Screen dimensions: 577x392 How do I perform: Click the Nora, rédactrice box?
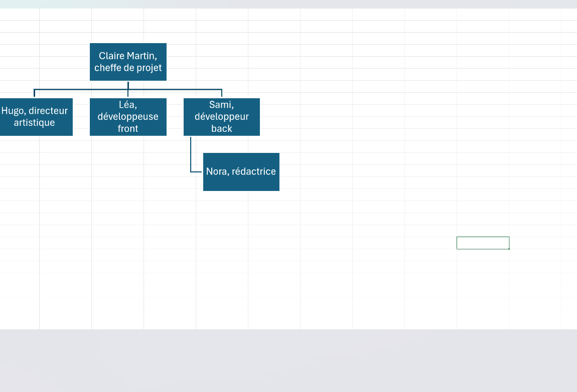coord(241,172)
